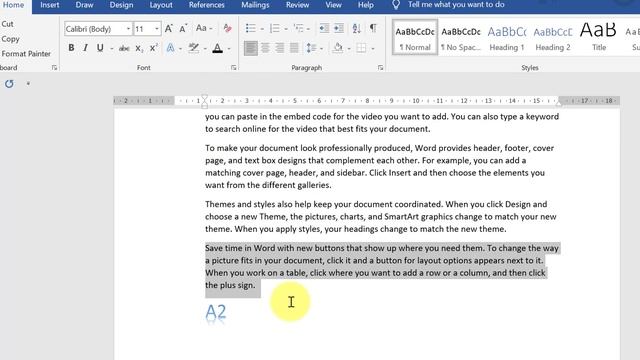Open the Review tab
The width and height of the screenshot is (640, 360).
[x=297, y=5]
